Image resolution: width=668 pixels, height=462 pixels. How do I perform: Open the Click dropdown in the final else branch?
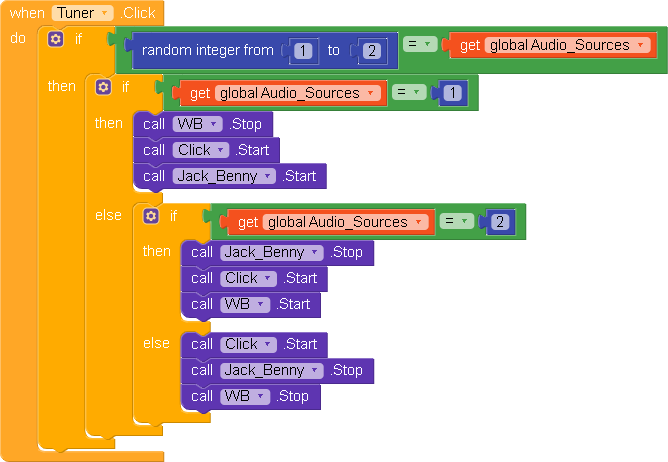[x=248, y=344]
